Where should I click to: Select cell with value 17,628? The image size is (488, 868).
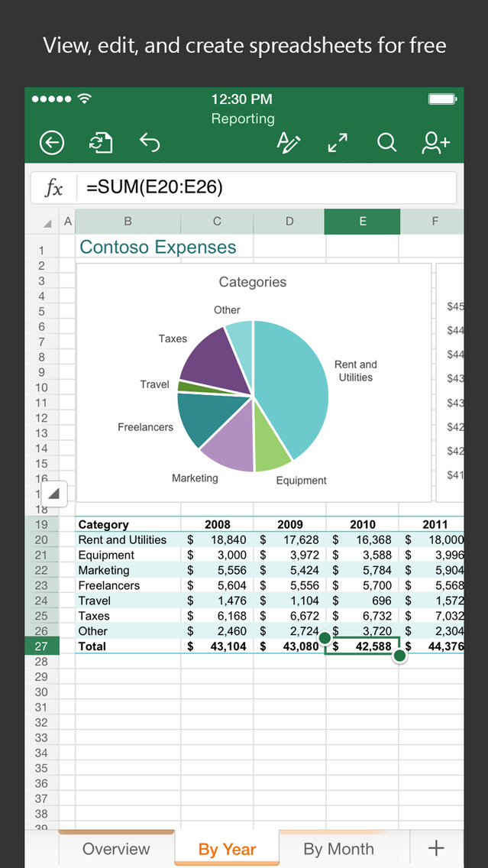click(x=289, y=539)
